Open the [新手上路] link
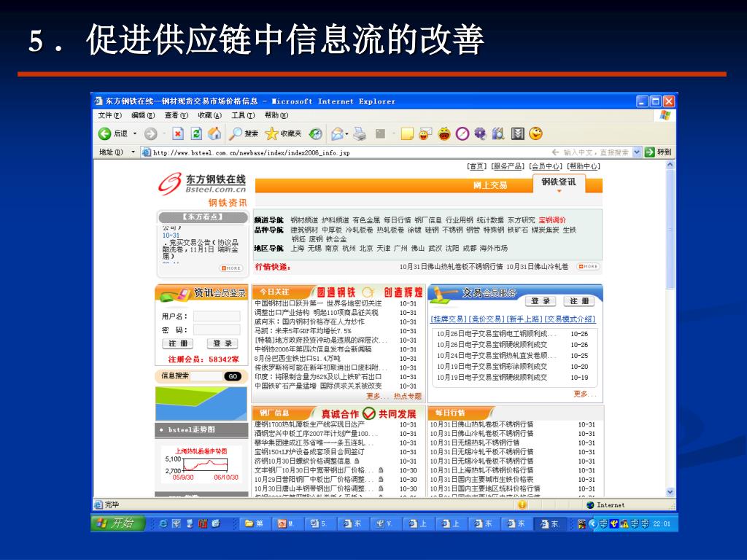Screen dimensions: 747x560 click(525, 319)
